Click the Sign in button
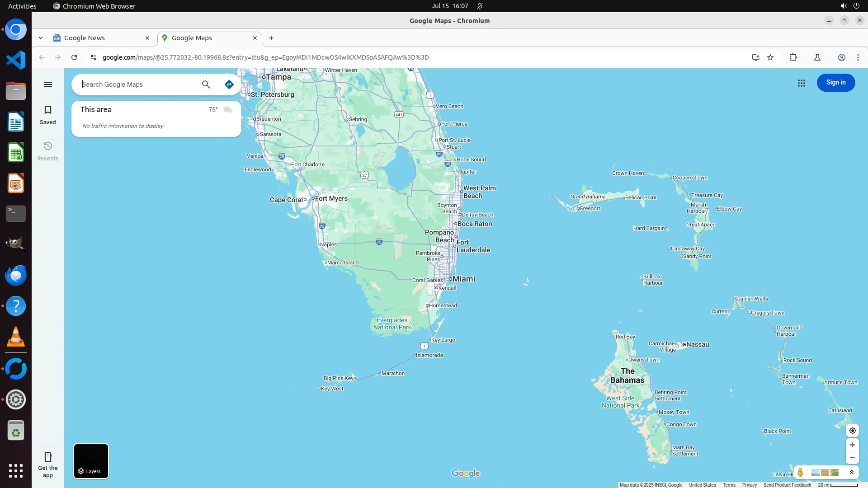This screenshot has width=868, height=488. click(835, 83)
